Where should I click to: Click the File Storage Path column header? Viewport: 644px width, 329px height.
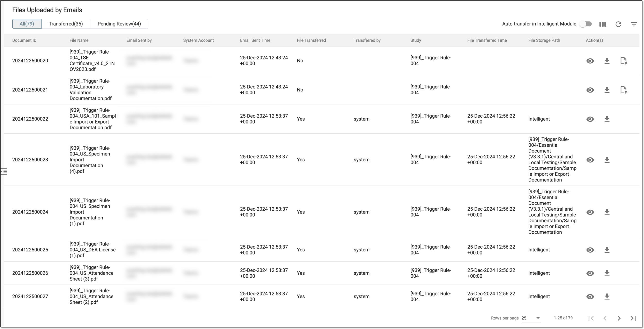[x=544, y=40]
